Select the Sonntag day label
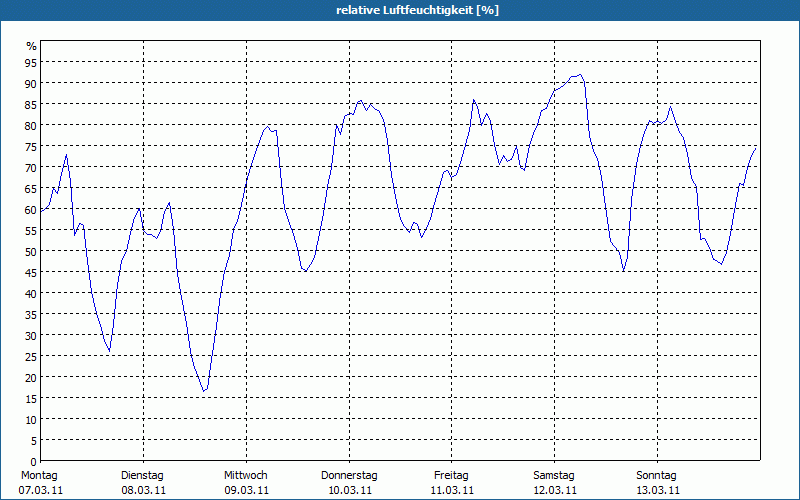Viewport: 800px width, 500px height. click(x=656, y=475)
